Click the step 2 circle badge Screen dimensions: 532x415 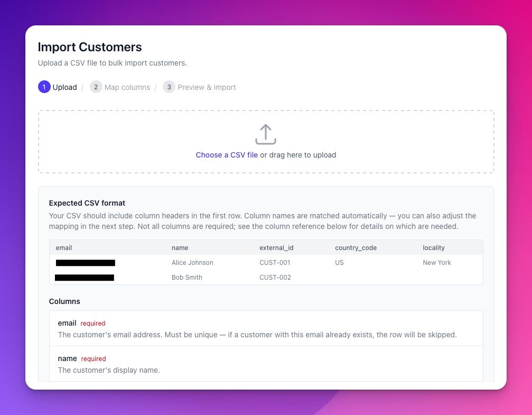click(x=96, y=87)
